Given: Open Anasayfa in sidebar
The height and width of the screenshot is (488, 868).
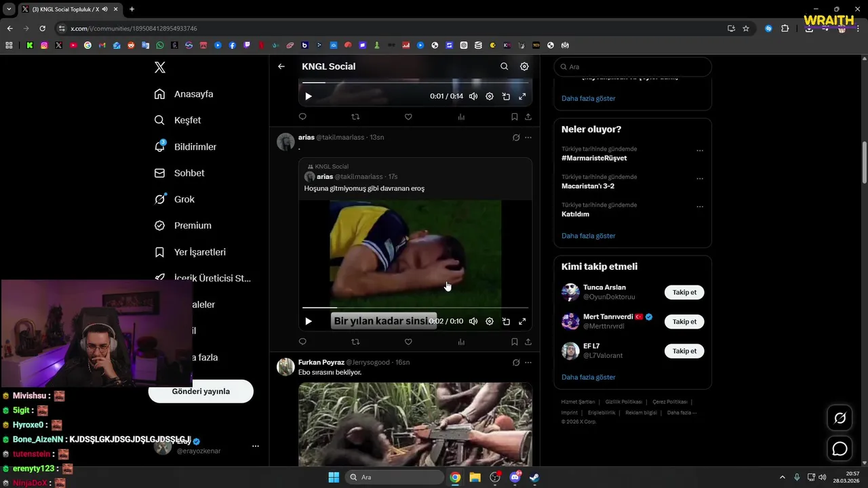Looking at the screenshot, I should point(184,94).
